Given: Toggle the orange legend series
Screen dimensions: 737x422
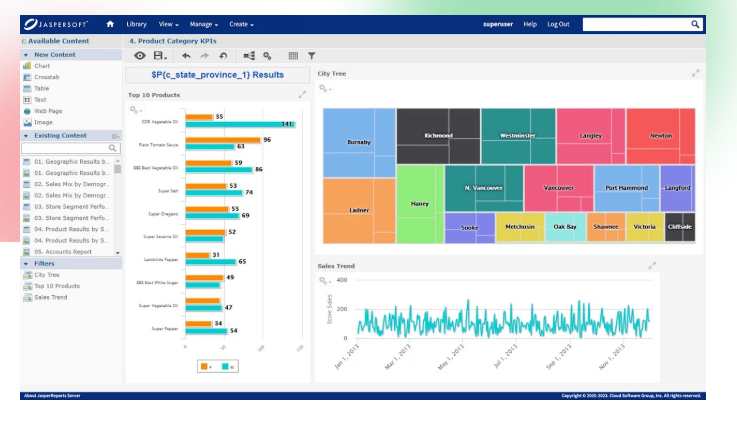Looking at the screenshot, I should coord(205,366).
